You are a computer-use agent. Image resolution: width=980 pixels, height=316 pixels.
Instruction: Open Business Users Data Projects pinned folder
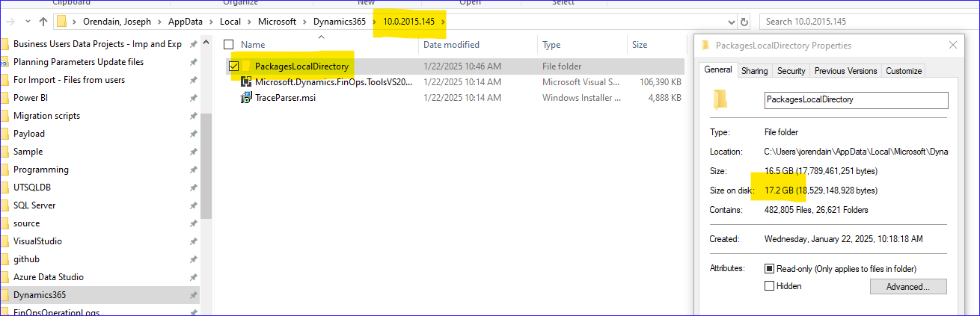[97, 44]
